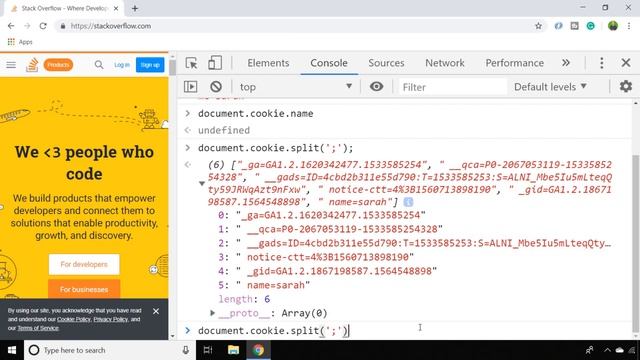Open DevTools three-dot customize menu

[602, 63]
